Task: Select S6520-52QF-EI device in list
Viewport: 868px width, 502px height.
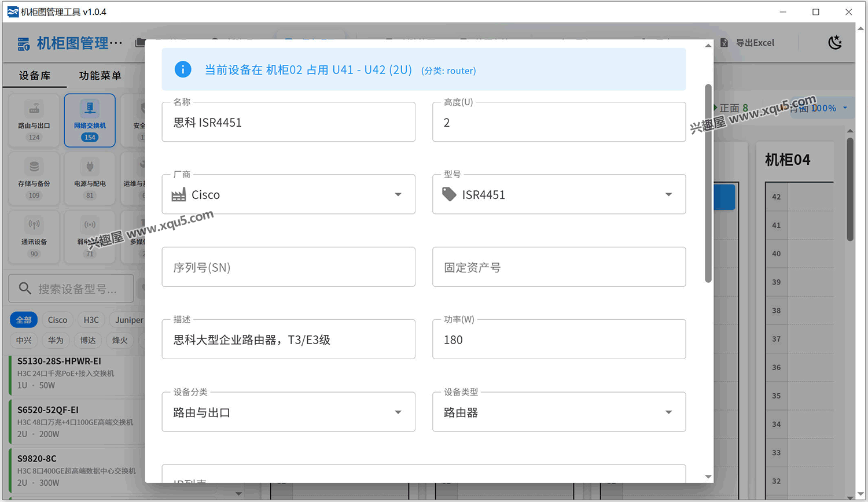Action: pos(78,422)
